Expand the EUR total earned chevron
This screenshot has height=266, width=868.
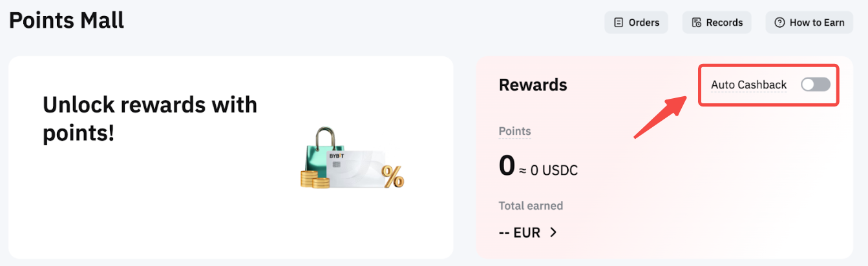click(553, 232)
